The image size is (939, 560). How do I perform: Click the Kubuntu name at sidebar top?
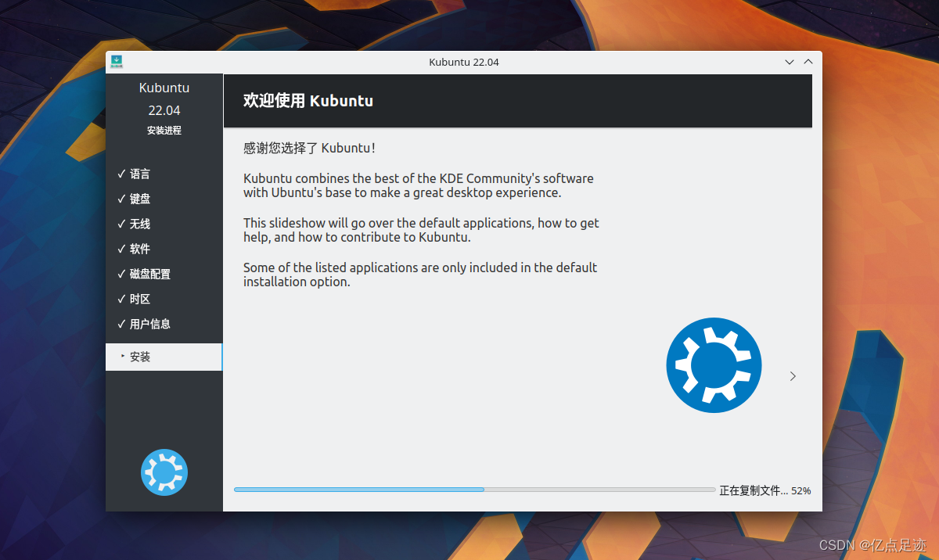pyautogui.click(x=164, y=88)
